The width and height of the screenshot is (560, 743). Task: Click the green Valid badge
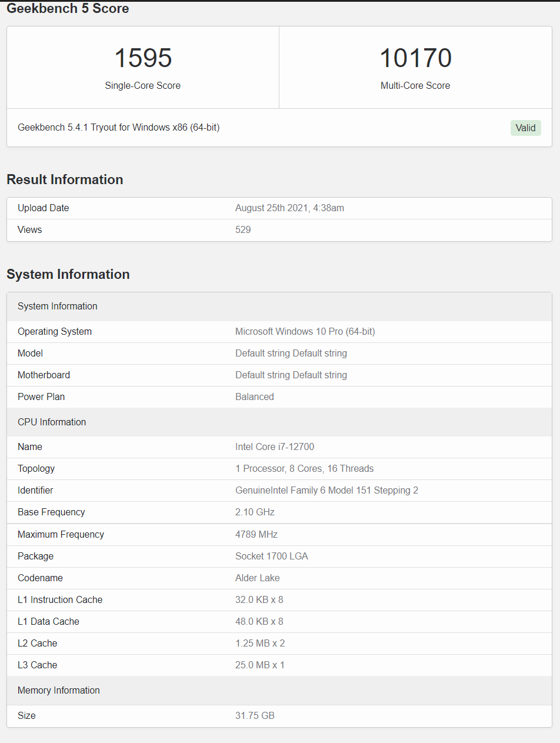click(x=525, y=128)
